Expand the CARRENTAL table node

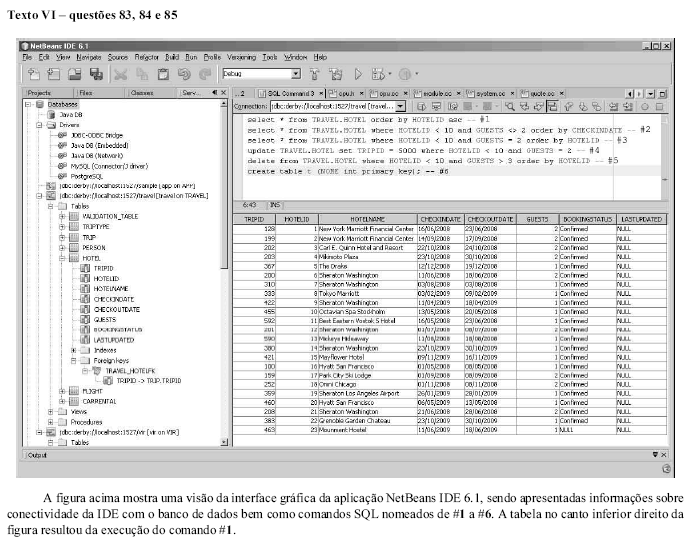point(62,402)
